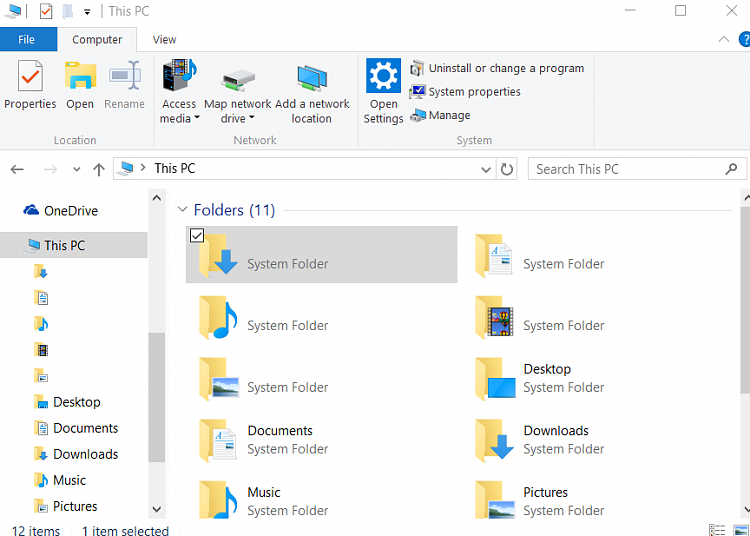Select the Desktop System Folder
Image resolution: width=750 pixels, height=536 pixels.
542,378
